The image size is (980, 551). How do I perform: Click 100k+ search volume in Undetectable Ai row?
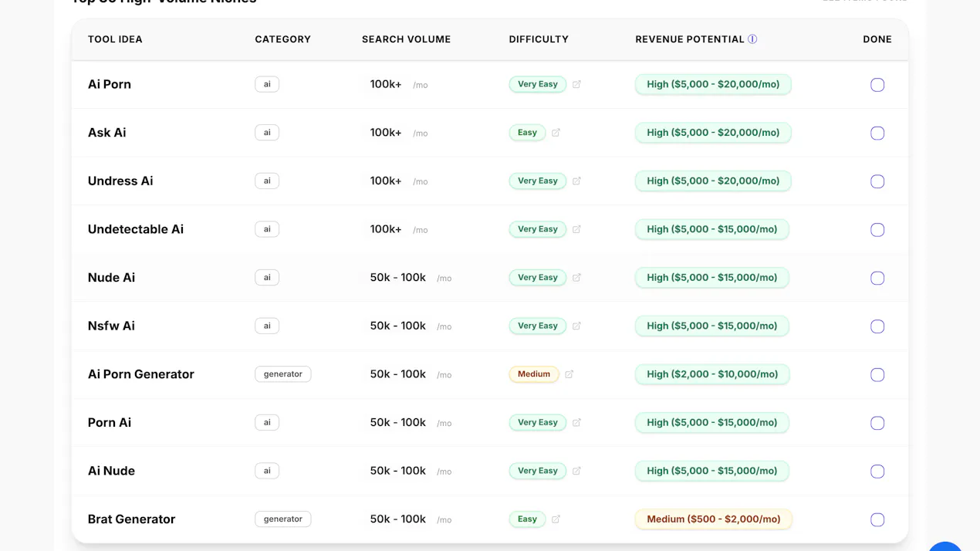tap(386, 229)
